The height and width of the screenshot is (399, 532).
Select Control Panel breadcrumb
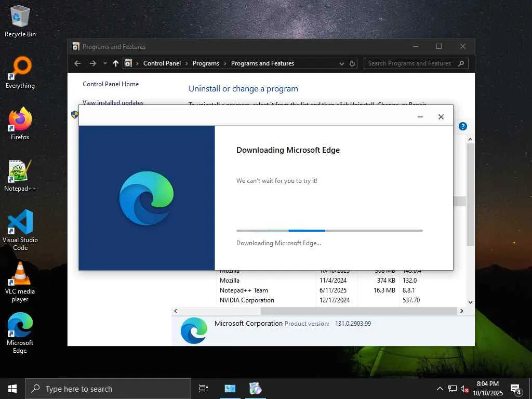(x=162, y=63)
